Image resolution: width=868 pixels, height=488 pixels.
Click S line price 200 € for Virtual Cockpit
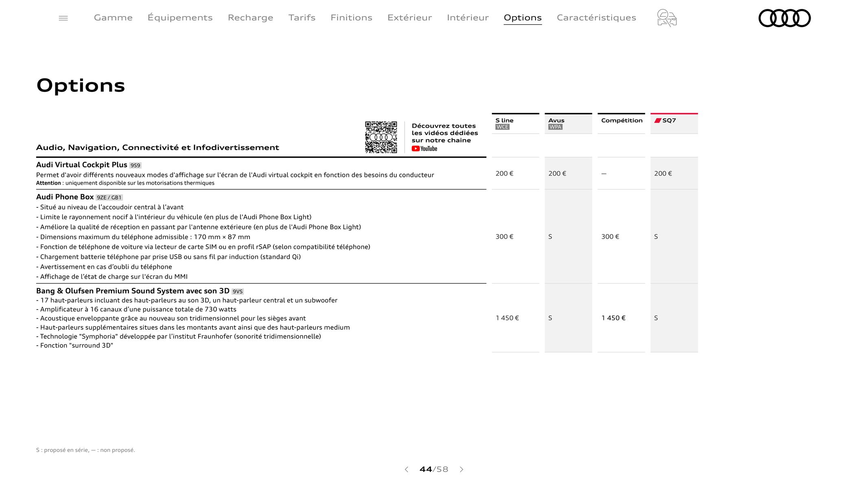[504, 174]
